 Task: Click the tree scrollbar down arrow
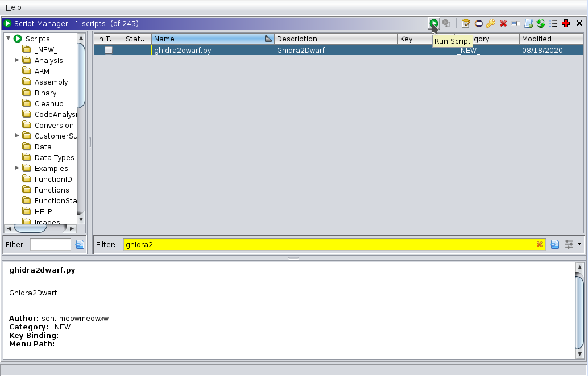tap(81, 219)
